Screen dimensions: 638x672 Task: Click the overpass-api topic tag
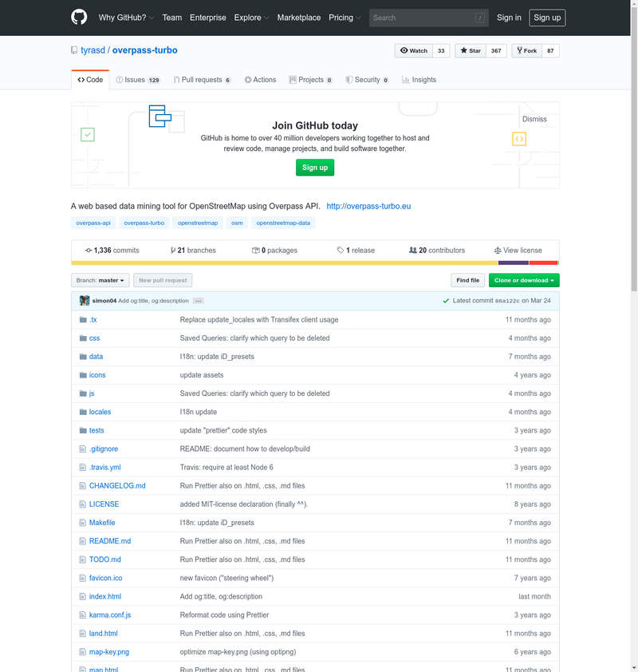click(93, 223)
